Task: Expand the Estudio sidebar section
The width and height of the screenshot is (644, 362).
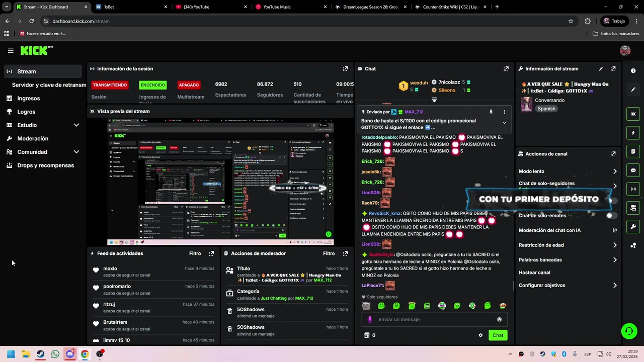Action: coord(76,125)
